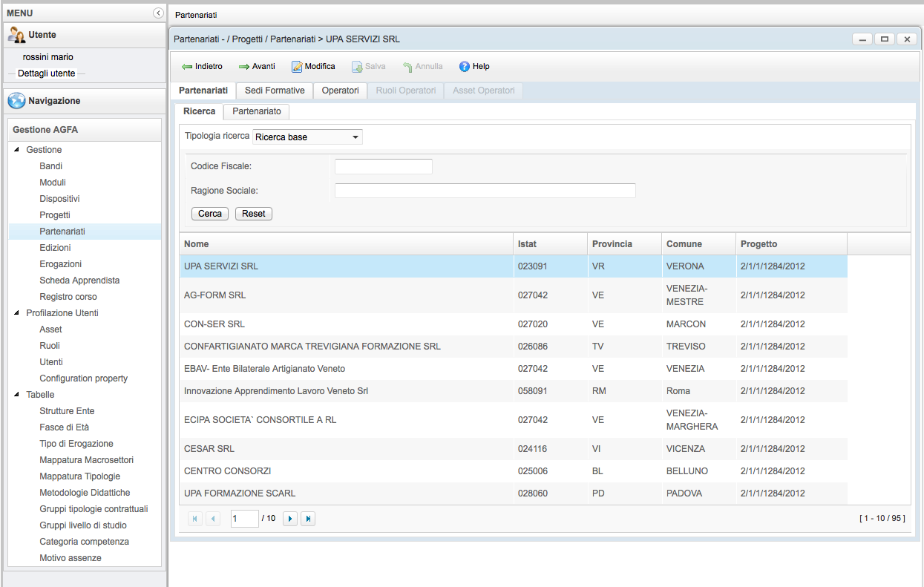Collapse the Gestione tree node

(17, 150)
